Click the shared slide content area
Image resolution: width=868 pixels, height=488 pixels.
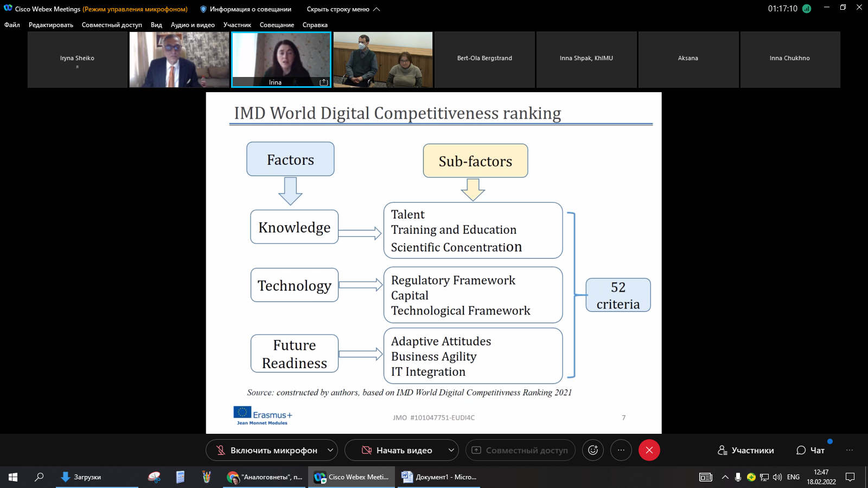point(434,263)
